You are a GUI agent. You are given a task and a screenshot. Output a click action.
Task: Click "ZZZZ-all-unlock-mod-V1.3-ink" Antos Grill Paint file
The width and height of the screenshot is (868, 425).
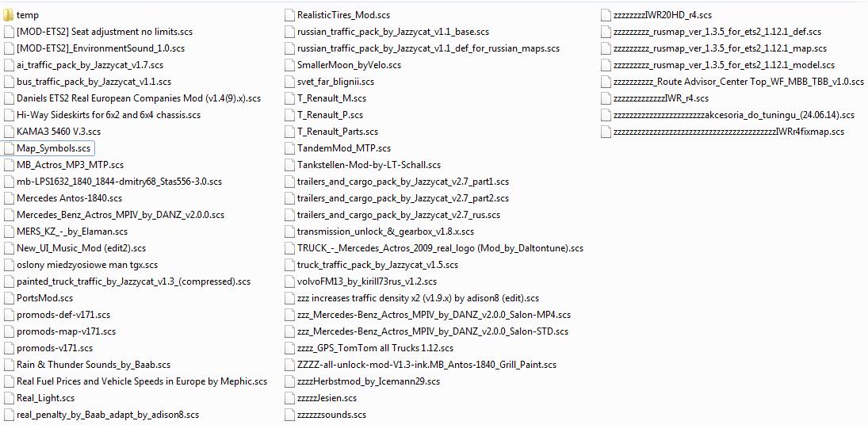(426, 365)
